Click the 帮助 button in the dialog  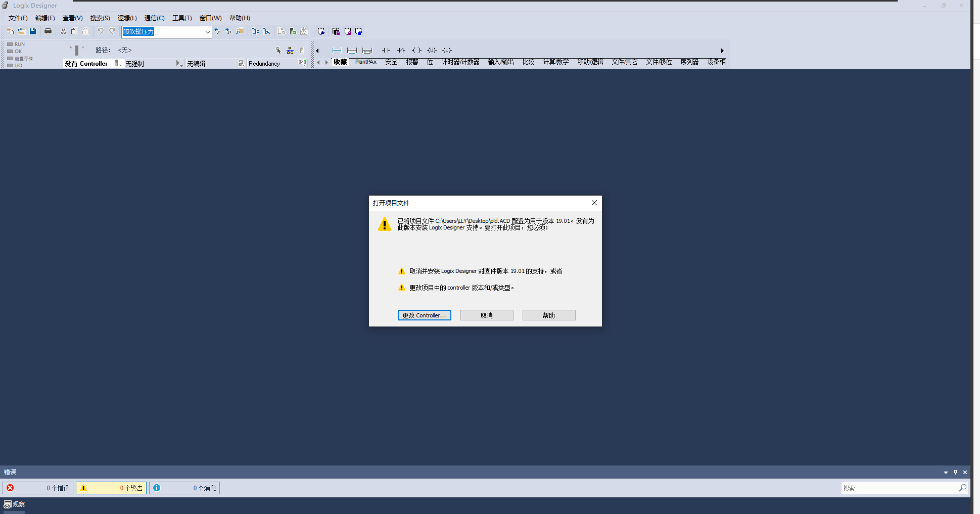[549, 315]
